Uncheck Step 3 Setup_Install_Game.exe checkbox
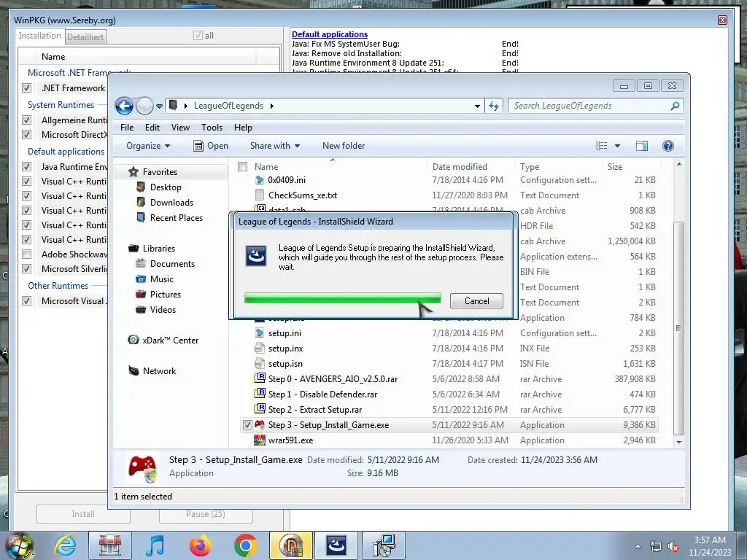 pyautogui.click(x=247, y=425)
